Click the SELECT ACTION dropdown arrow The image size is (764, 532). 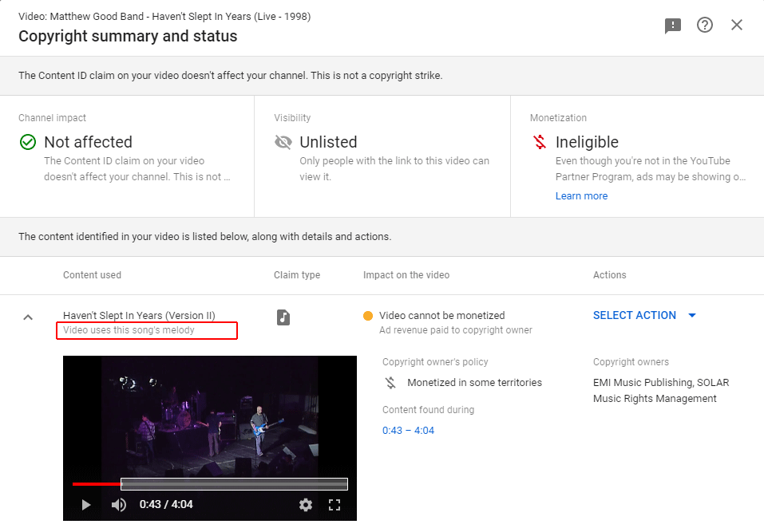coord(692,315)
